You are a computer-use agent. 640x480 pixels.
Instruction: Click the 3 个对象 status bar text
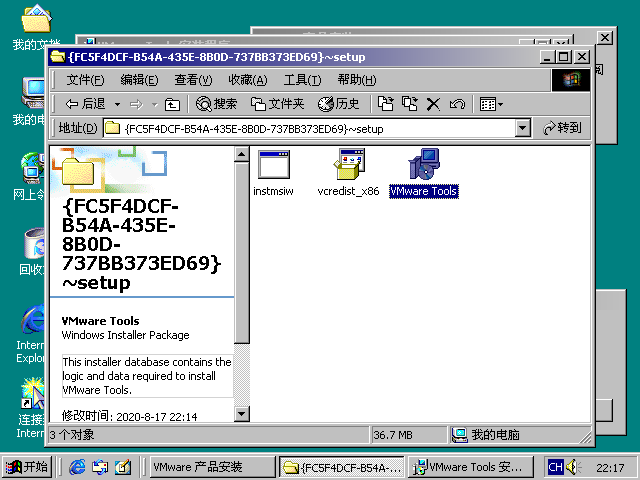point(72,435)
